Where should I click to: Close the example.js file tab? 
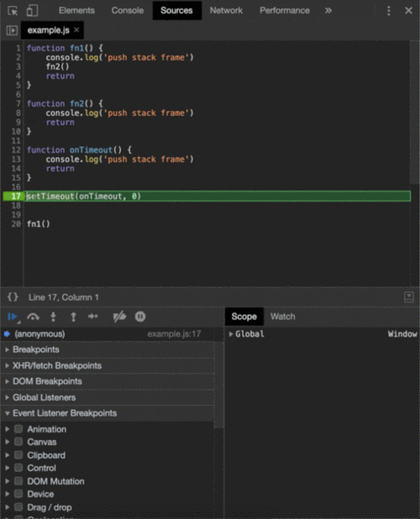pos(76,29)
